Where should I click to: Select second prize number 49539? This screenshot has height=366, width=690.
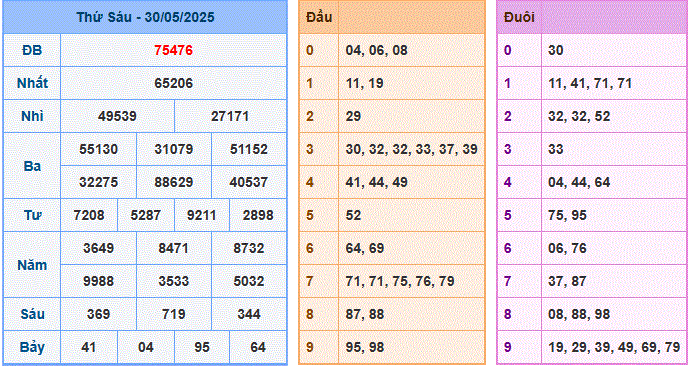117,116
